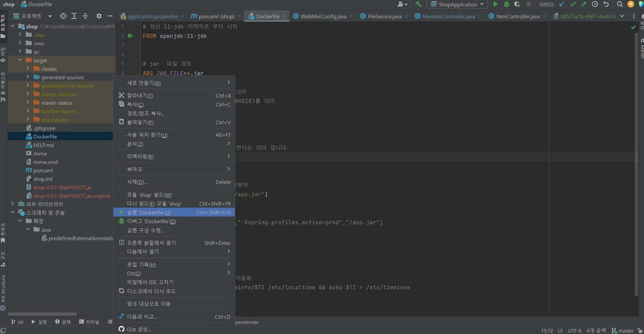Git push green arrow icon
Screen dimensions: 644x334
(x=584, y=4)
